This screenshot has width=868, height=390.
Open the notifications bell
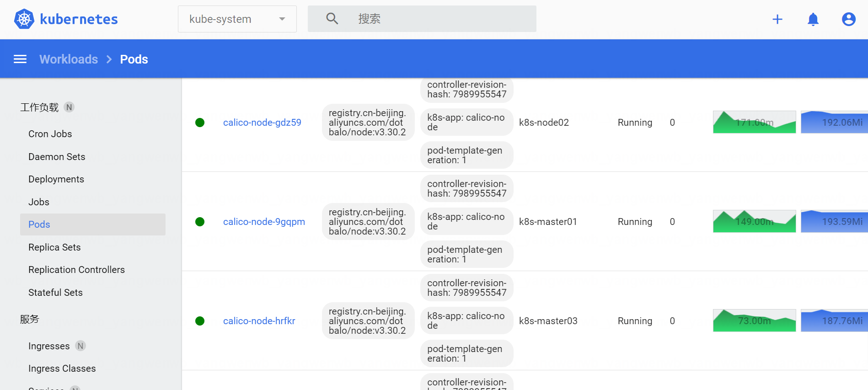(813, 19)
